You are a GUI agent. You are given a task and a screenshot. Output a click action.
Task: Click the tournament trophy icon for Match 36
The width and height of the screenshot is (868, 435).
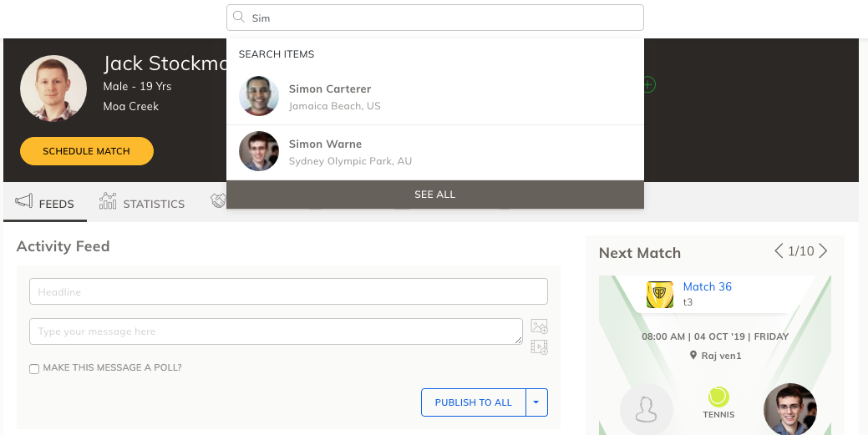tap(660, 295)
